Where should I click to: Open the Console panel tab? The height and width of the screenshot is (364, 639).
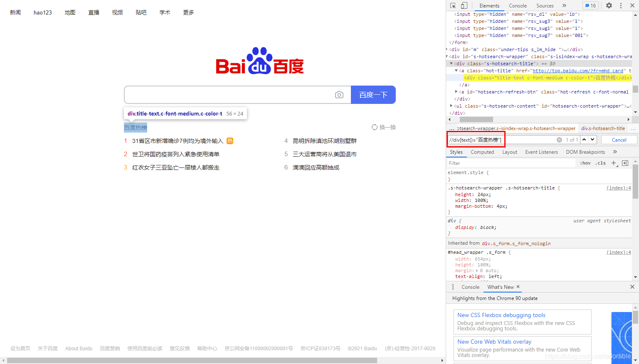[x=518, y=5]
